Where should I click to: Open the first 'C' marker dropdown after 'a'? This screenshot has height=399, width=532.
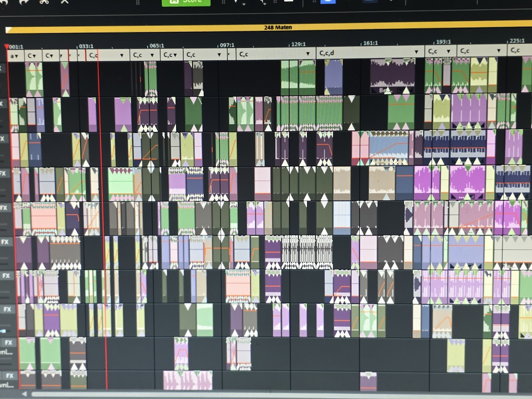click(33, 56)
